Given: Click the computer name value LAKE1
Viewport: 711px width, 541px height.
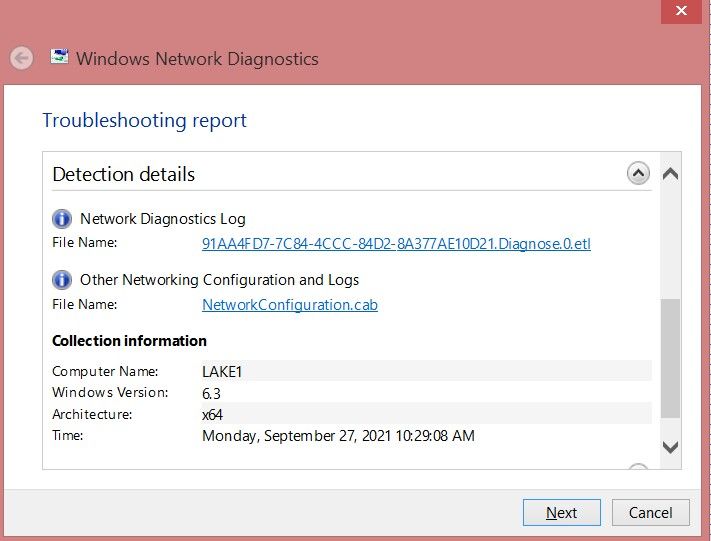Looking at the screenshot, I should [x=222, y=372].
